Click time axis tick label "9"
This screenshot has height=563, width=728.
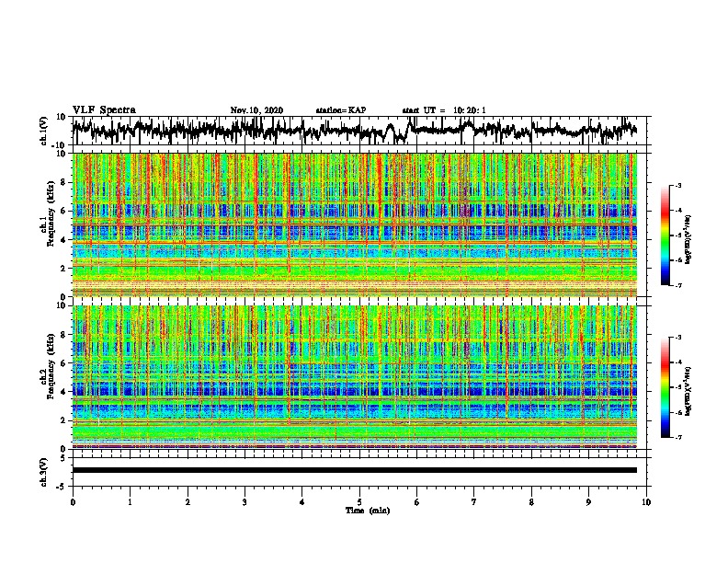point(588,502)
